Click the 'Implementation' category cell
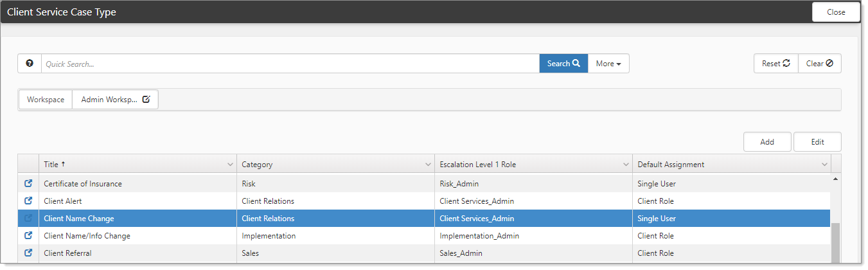 click(335, 235)
